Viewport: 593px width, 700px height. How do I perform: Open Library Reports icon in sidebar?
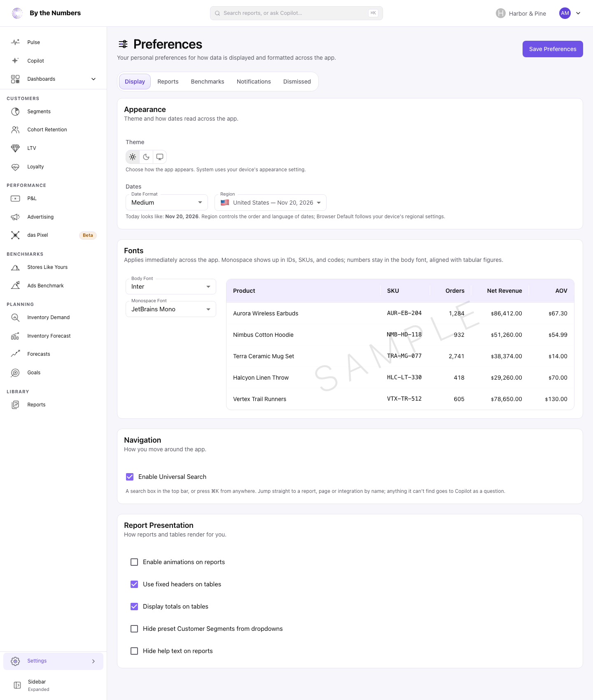coord(15,405)
